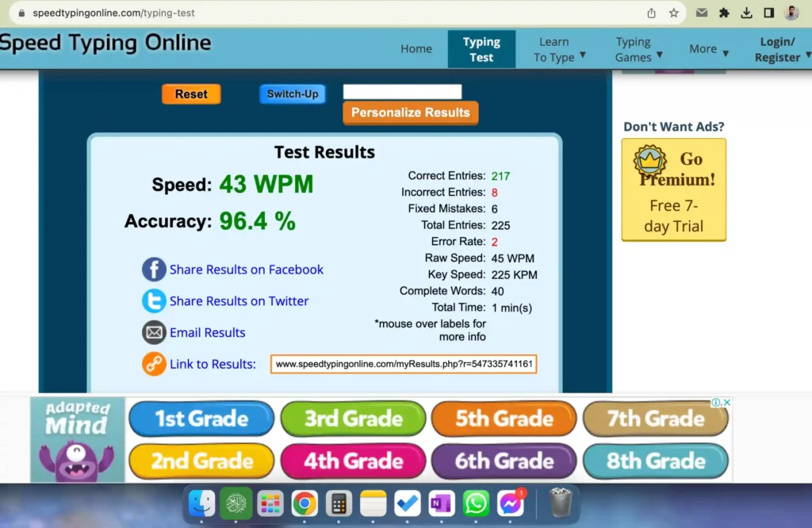Image resolution: width=812 pixels, height=528 pixels.
Task: Click the Link to Results label
Action: [x=213, y=365]
